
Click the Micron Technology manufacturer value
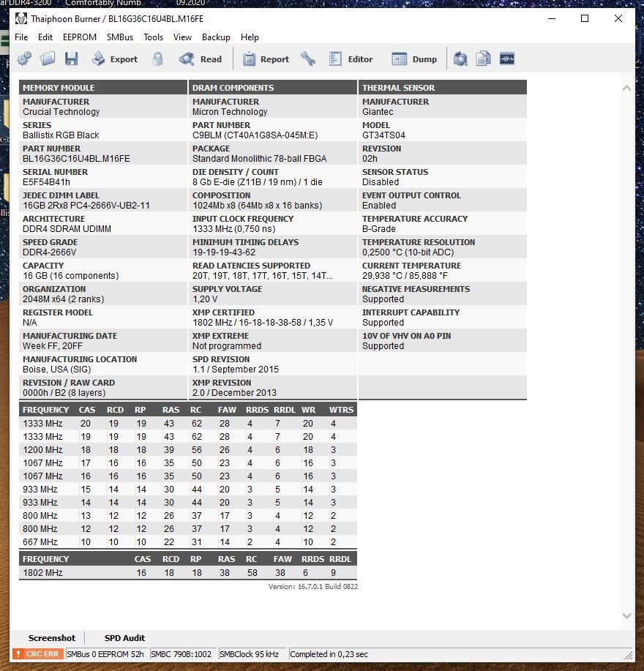point(230,112)
